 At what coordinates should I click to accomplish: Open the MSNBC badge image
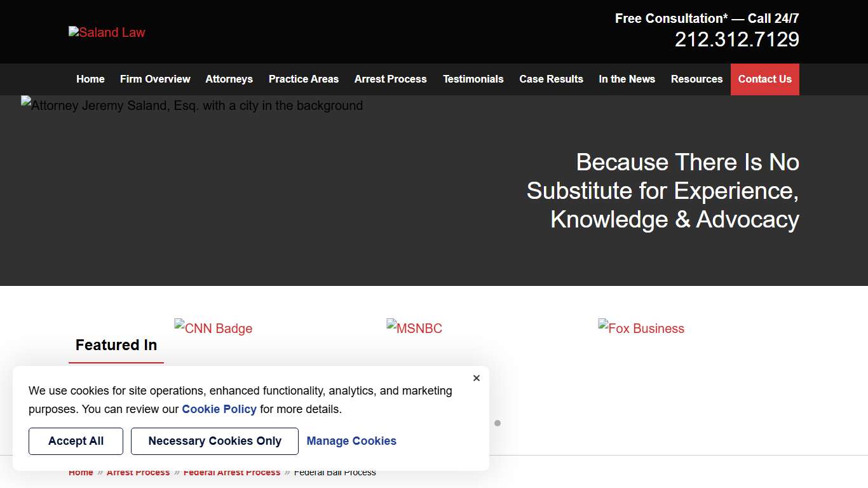click(x=414, y=329)
